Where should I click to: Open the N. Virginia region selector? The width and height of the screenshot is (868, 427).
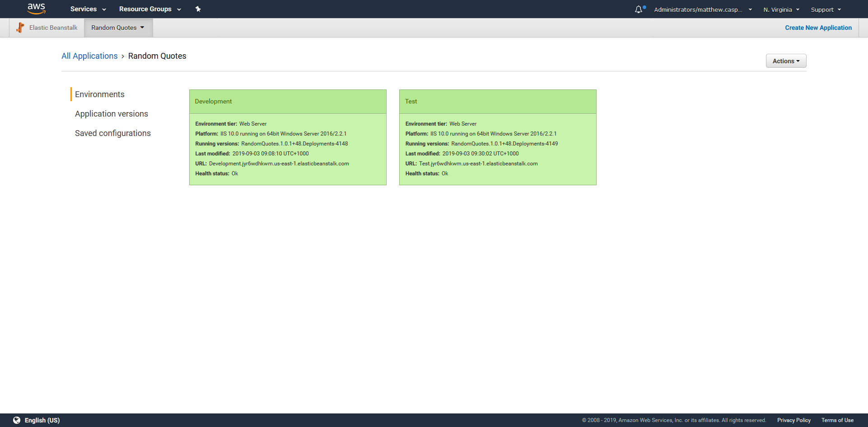click(781, 9)
